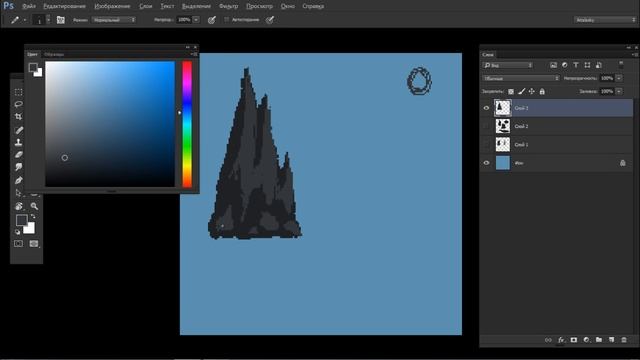The width and height of the screenshot is (640, 360).
Task: Open the Слои menu
Action: coord(146,6)
